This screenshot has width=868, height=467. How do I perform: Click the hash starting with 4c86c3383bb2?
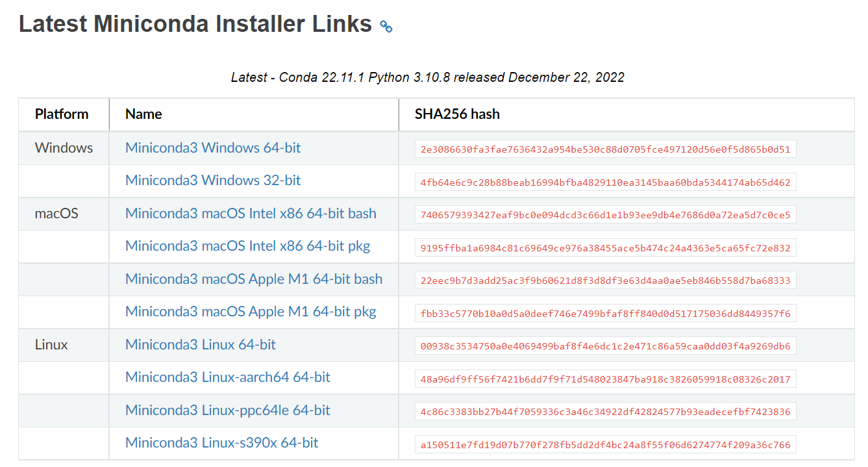606,411
